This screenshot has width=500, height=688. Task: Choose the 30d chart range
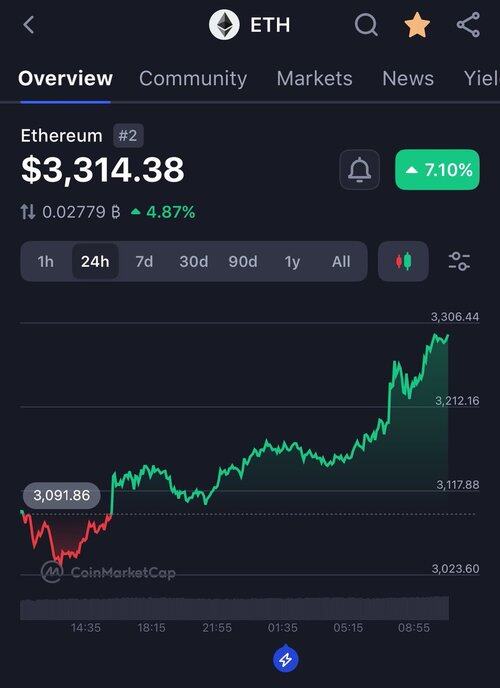[x=193, y=262]
